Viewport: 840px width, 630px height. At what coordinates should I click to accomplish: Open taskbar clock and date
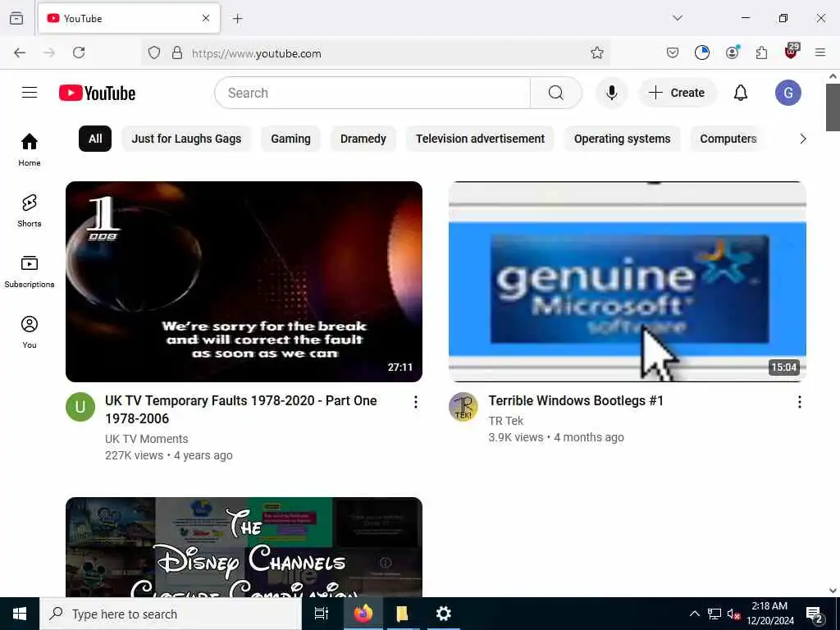[769, 614]
